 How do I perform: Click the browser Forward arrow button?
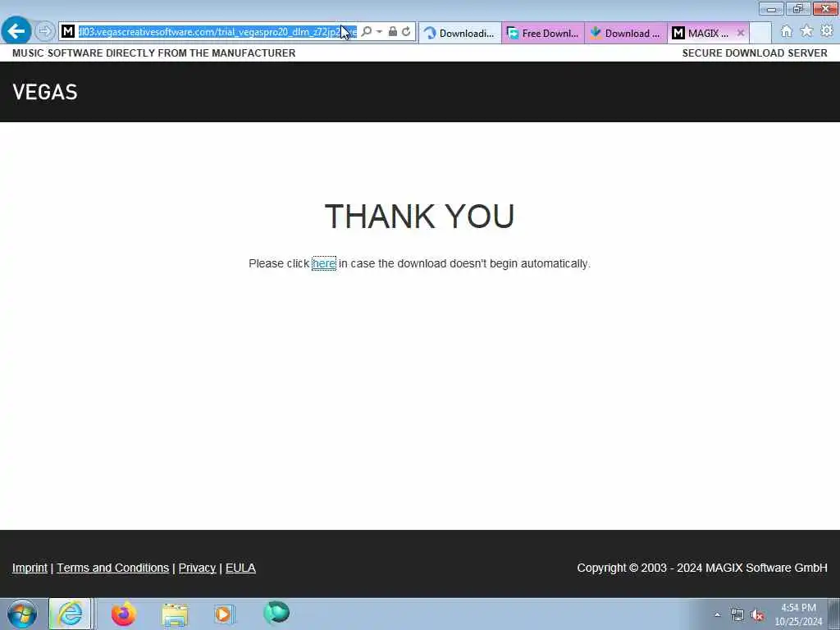coord(45,32)
